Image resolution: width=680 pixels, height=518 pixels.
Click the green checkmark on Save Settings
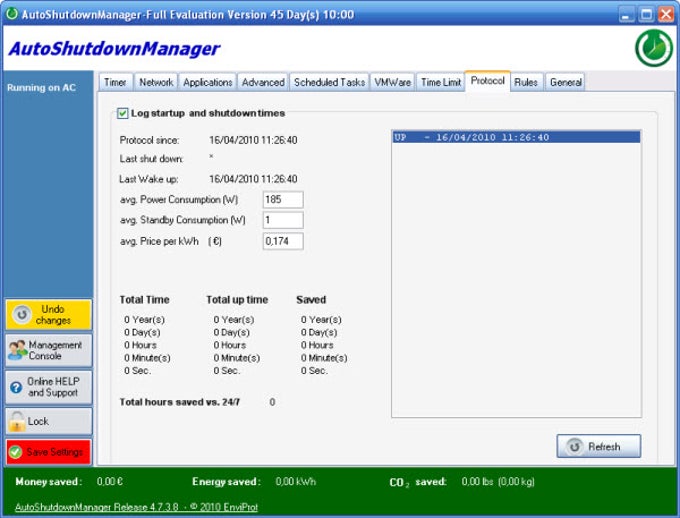(x=16, y=452)
